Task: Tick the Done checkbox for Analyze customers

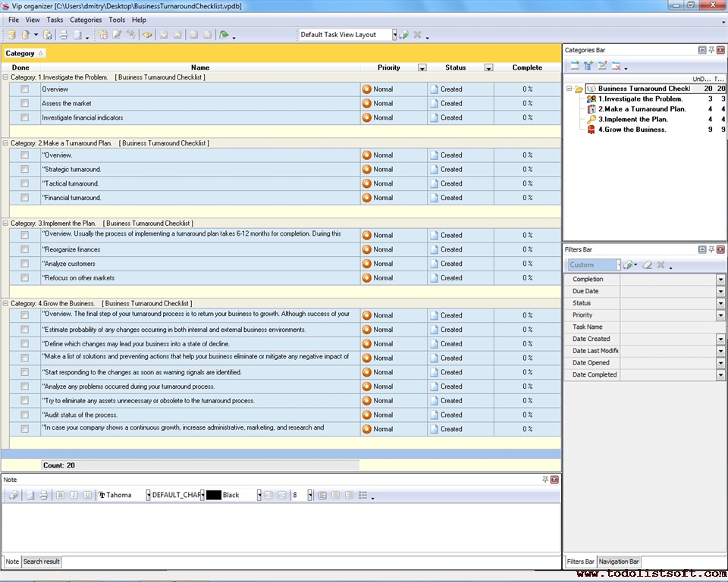Action: click(24, 264)
